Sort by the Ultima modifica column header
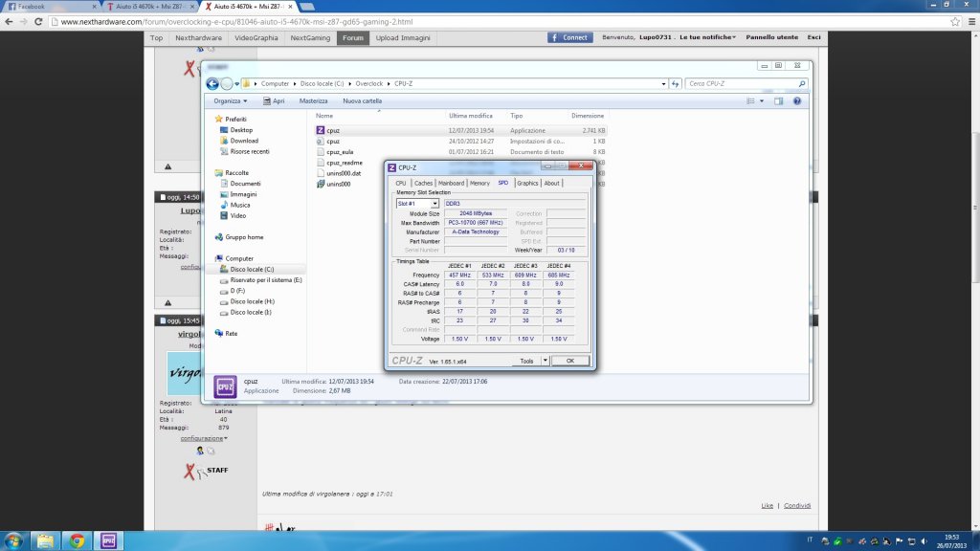Viewport: 980px width, 551px height. (471, 116)
